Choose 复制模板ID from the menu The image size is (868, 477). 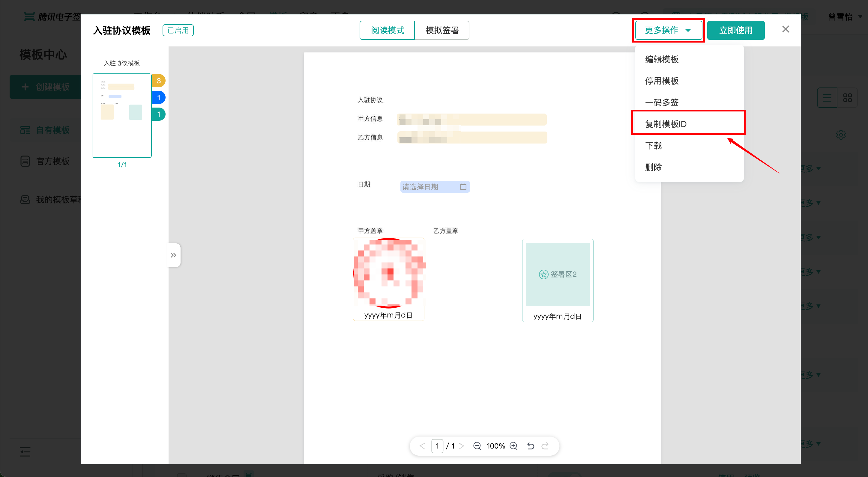tap(689, 124)
